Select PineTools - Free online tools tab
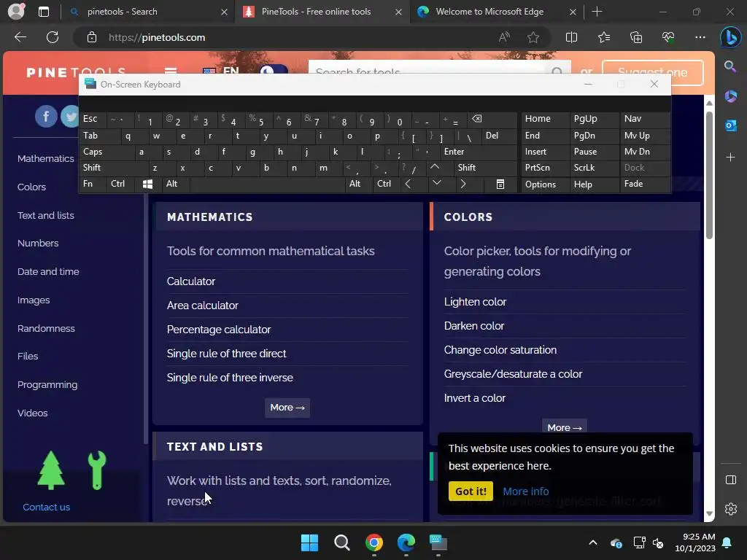The height and width of the screenshot is (560, 747). 322,12
